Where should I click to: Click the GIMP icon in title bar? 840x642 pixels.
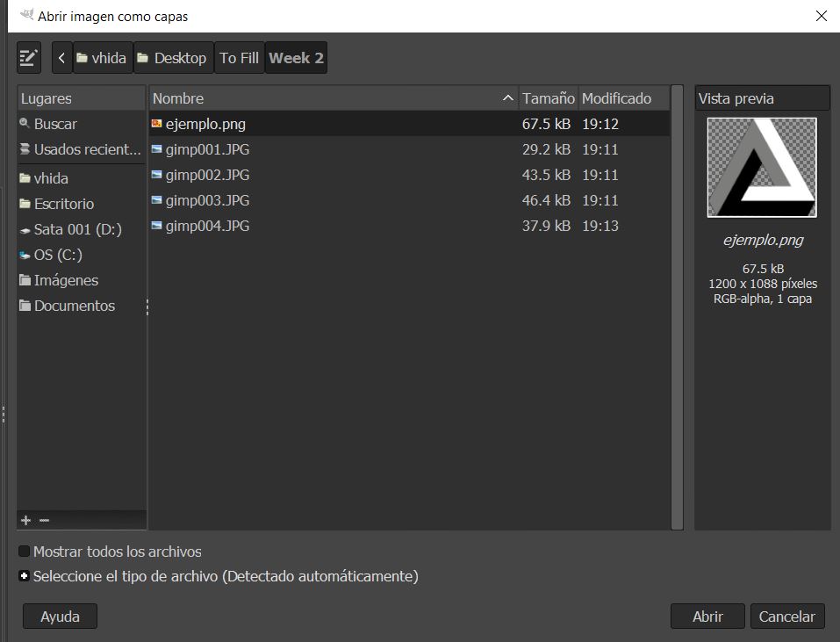27,15
